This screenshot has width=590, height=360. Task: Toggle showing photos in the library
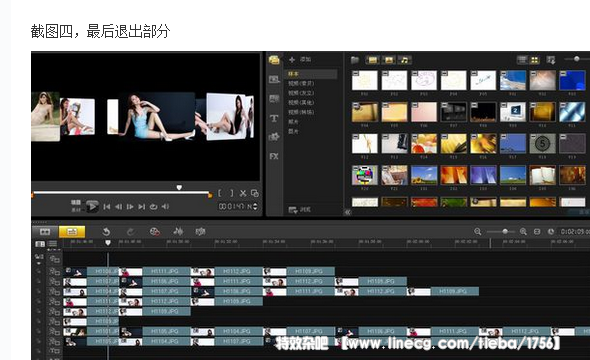(x=388, y=60)
